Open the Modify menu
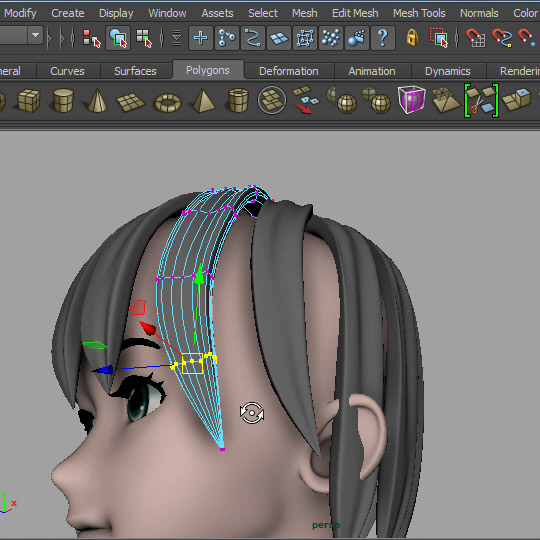Viewport: 540px width, 540px height. [x=20, y=13]
